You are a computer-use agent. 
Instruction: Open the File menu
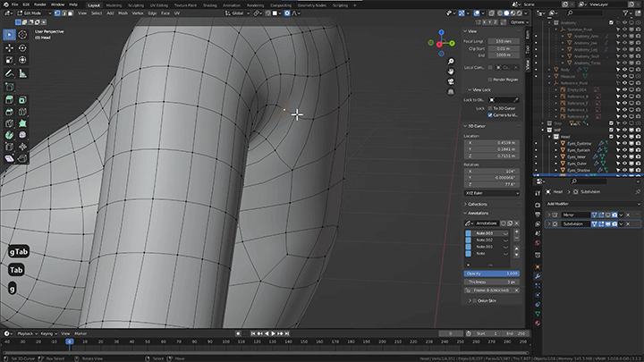pos(15,4)
